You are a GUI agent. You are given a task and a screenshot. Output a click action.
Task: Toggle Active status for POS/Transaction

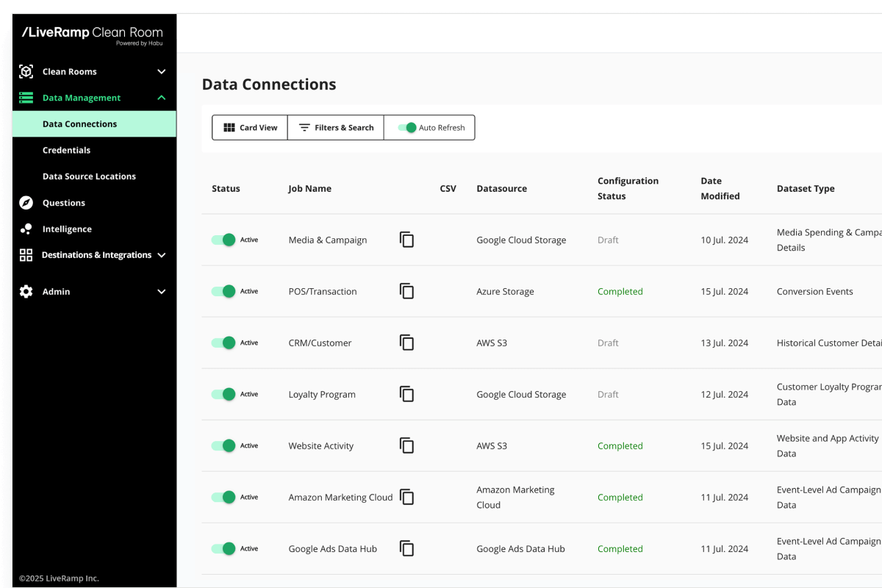click(223, 291)
